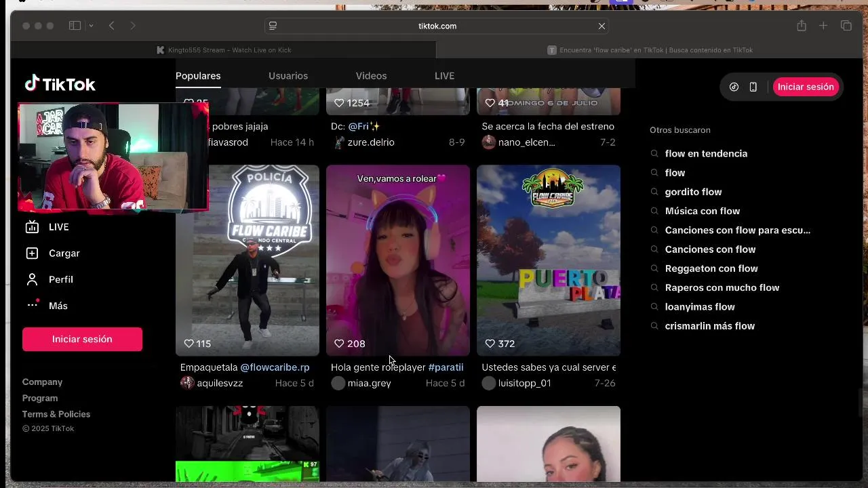Switch to Kingto555 Stream Kick browser tab
The width and height of the screenshot is (868, 488).
(x=223, y=50)
